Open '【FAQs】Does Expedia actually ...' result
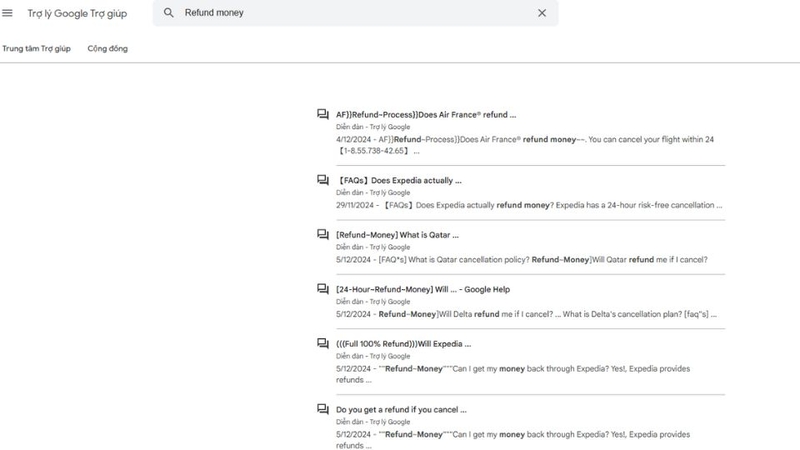Screen dimensions: 800x450 (x=398, y=181)
